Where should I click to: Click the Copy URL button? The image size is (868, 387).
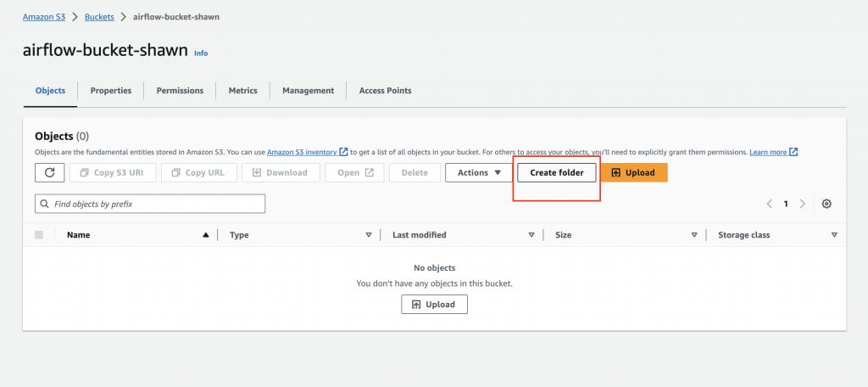click(x=199, y=172)
